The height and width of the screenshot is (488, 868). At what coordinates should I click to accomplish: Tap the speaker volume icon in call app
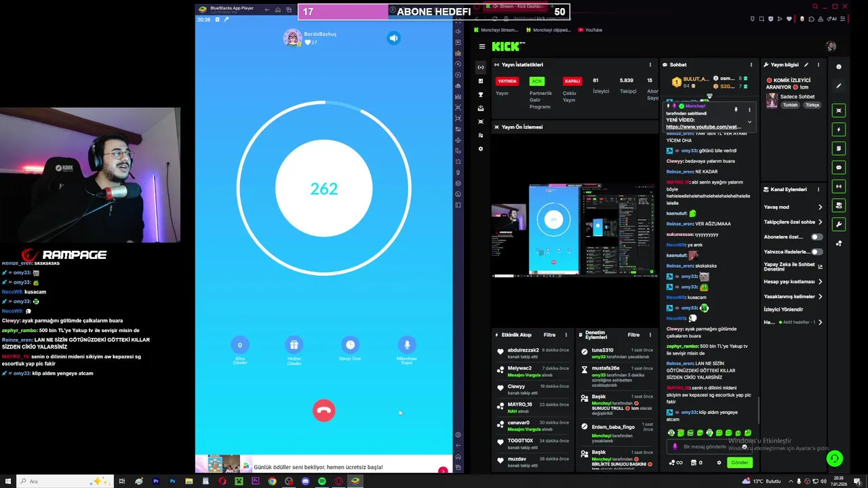[393, 38]
